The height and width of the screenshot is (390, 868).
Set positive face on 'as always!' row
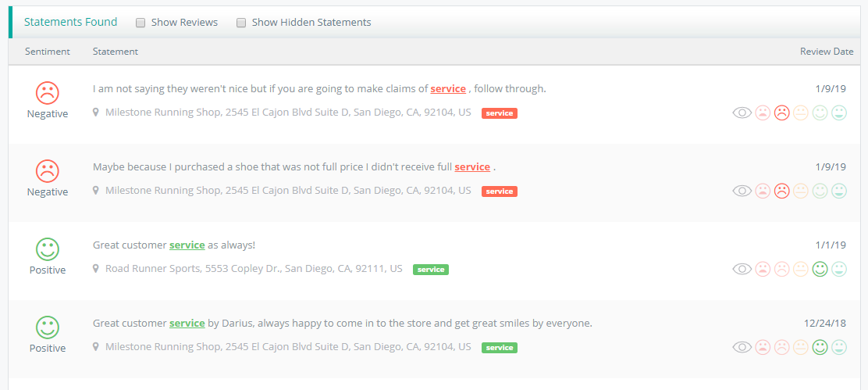point(820,269)
